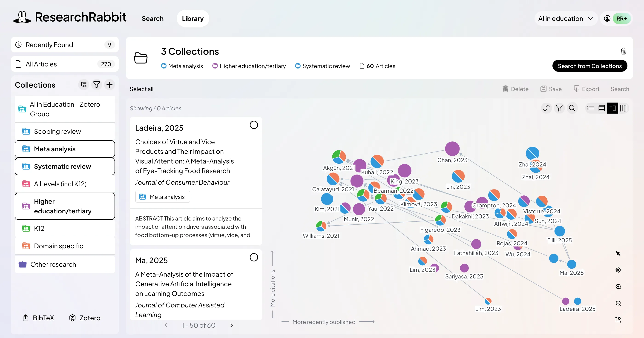
Task: Select the Ladeira, 2025 article checkbox
Action: pyautogui.click(x=254, y=125)
